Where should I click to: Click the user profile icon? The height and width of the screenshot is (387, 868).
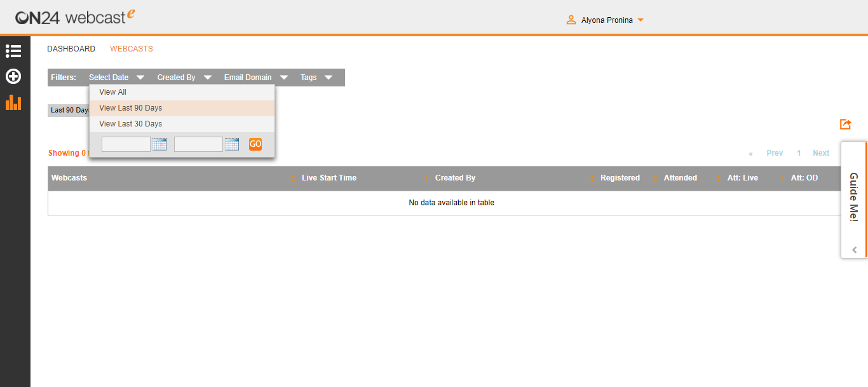pos(571,20)
